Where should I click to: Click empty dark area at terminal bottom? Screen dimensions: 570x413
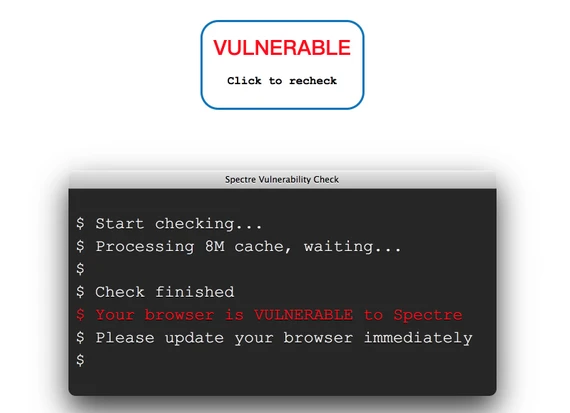pos(282,382)
